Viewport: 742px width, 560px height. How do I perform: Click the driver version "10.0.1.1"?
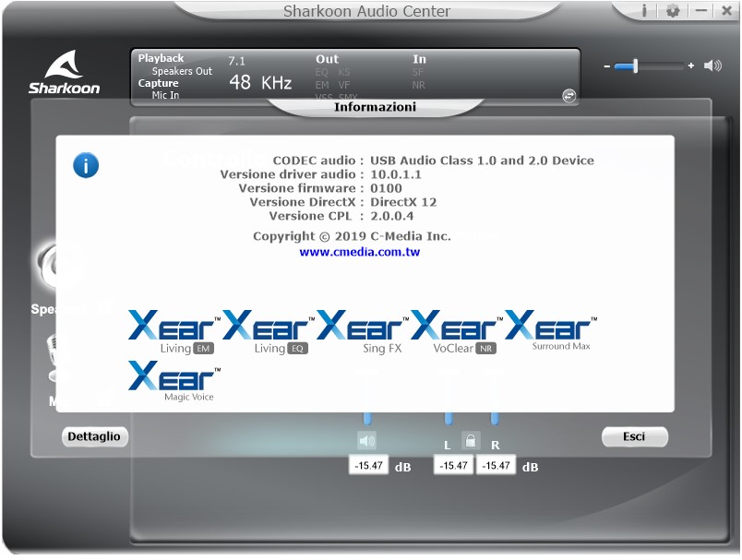click(396, 174)
